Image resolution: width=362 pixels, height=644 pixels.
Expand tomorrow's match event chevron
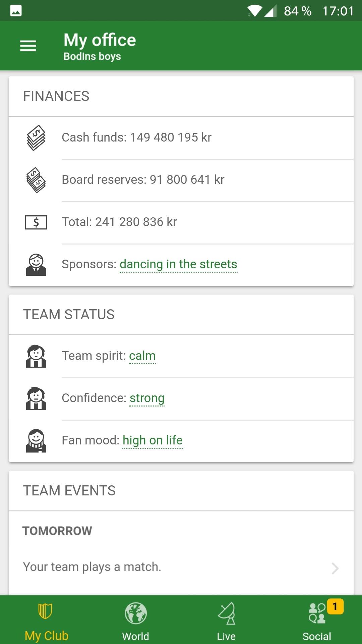coord(335,568)
